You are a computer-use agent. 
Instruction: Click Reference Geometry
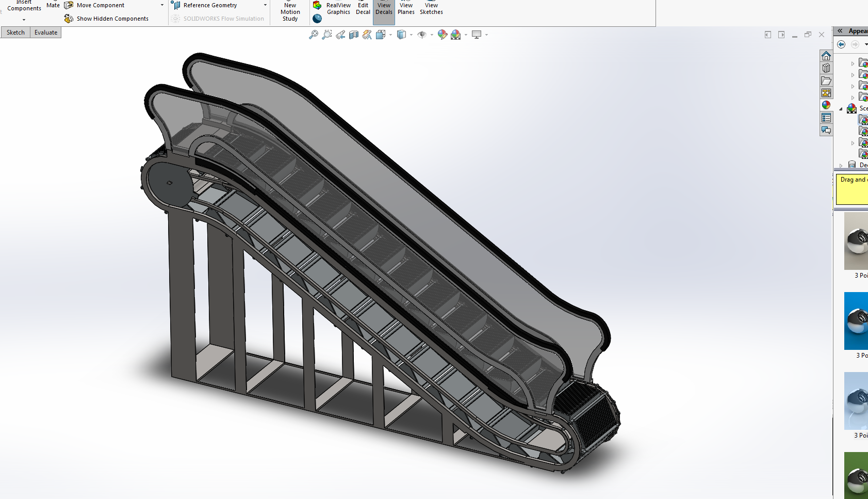205,5
